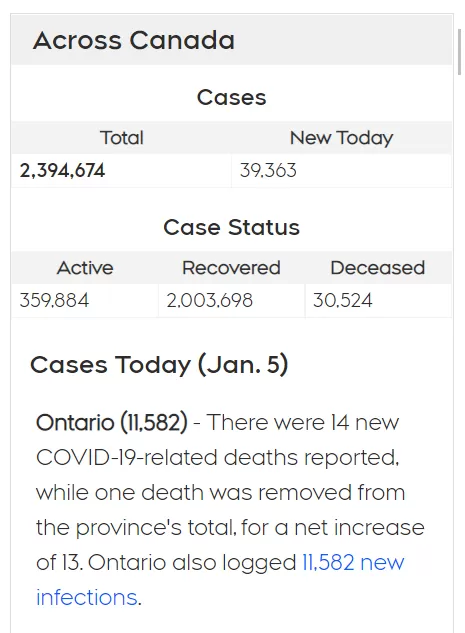Select the active cases value 359,884

tap(54, 300)
